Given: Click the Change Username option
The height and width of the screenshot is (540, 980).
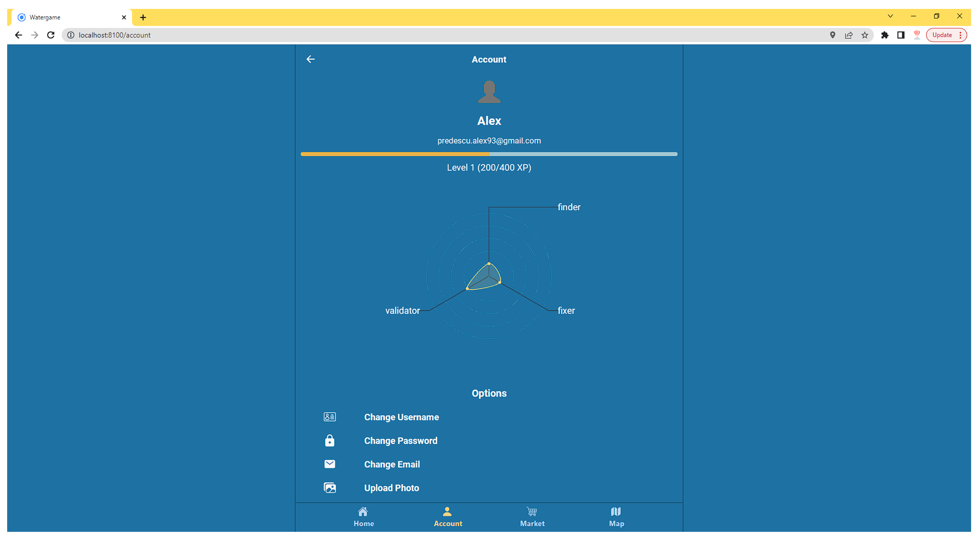Looking at the screenshot, I should pos(401,417).
